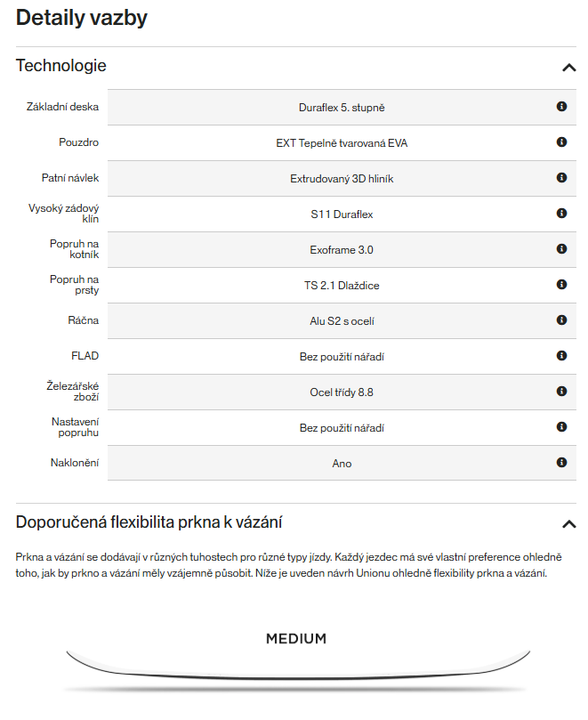This screenshot has height=720, width=588.
Task: Click the Duraflex 5. stupně value cell
Action: 342,108
